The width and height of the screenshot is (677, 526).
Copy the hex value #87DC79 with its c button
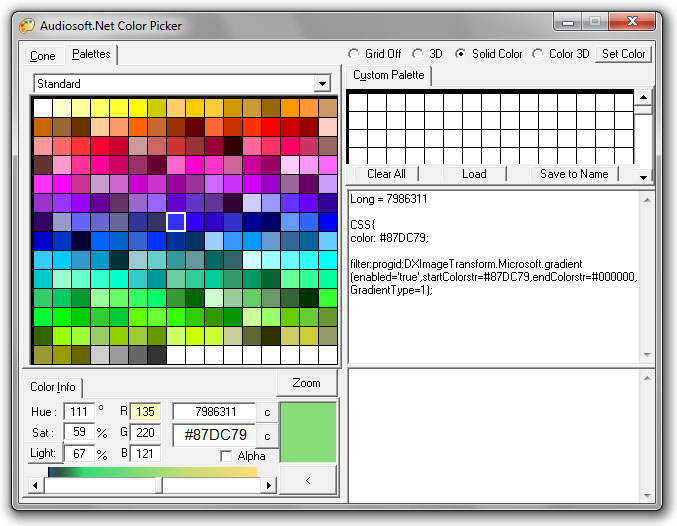click(x=267, y=436)
